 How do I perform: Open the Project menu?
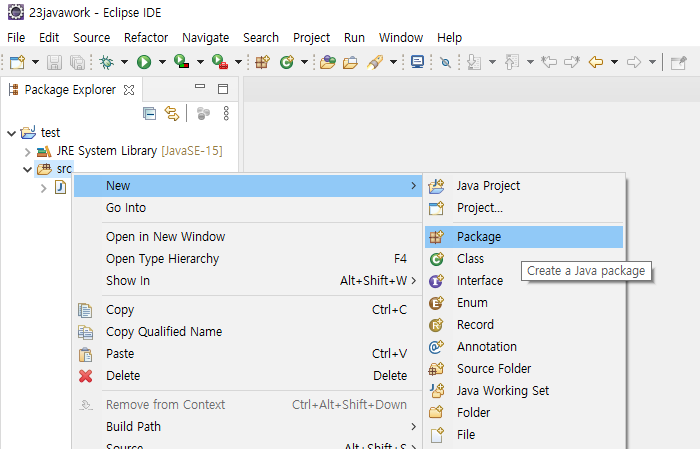pos(311,37)
